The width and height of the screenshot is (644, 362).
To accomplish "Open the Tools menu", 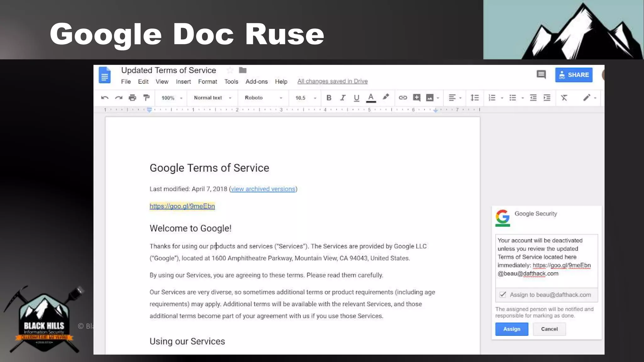I will (x=231, y=82).
